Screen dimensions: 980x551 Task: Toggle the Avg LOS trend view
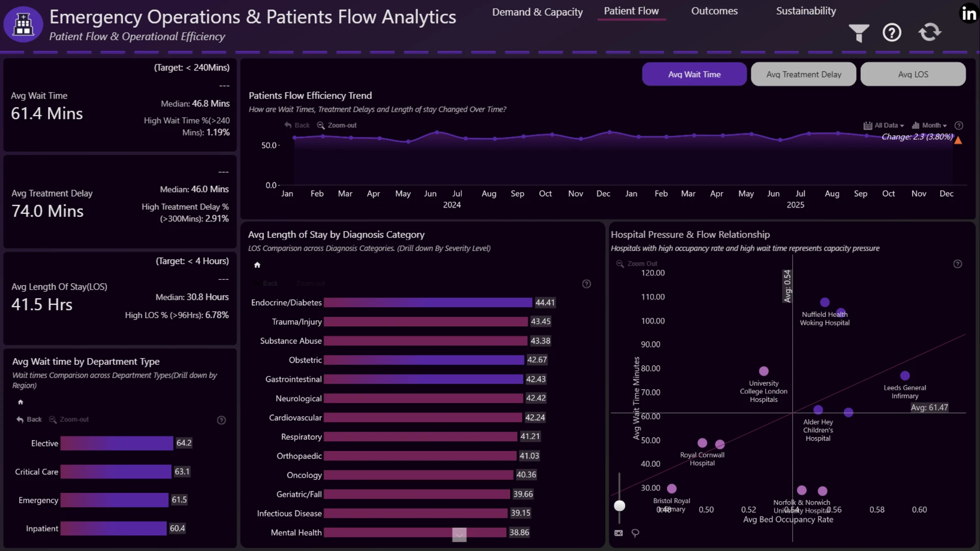(913, 74)
